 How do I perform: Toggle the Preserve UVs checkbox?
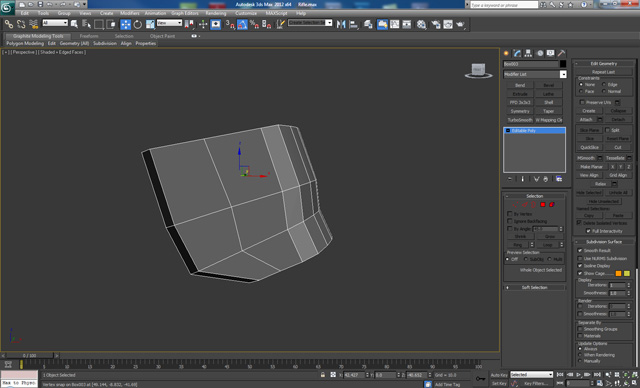[582, 102]
